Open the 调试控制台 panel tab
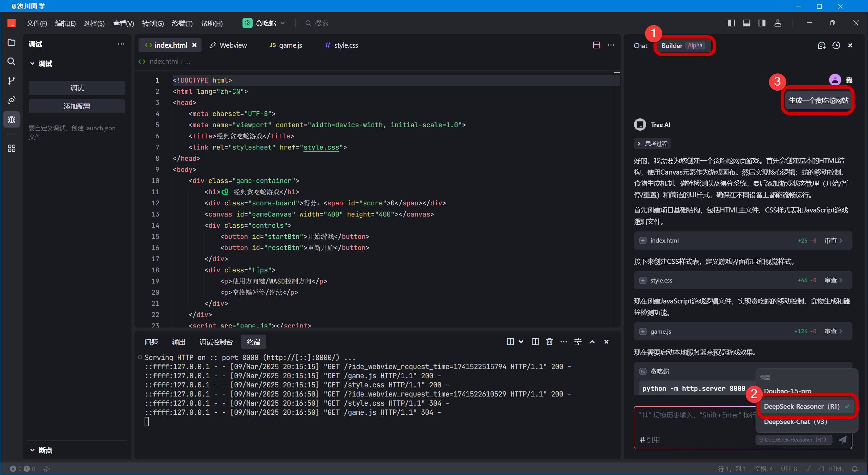868x475 pixels. tap(216, 342)
